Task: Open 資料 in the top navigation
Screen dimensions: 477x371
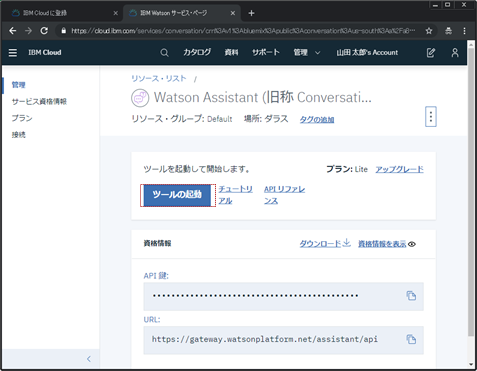Action: coord(231,52)
